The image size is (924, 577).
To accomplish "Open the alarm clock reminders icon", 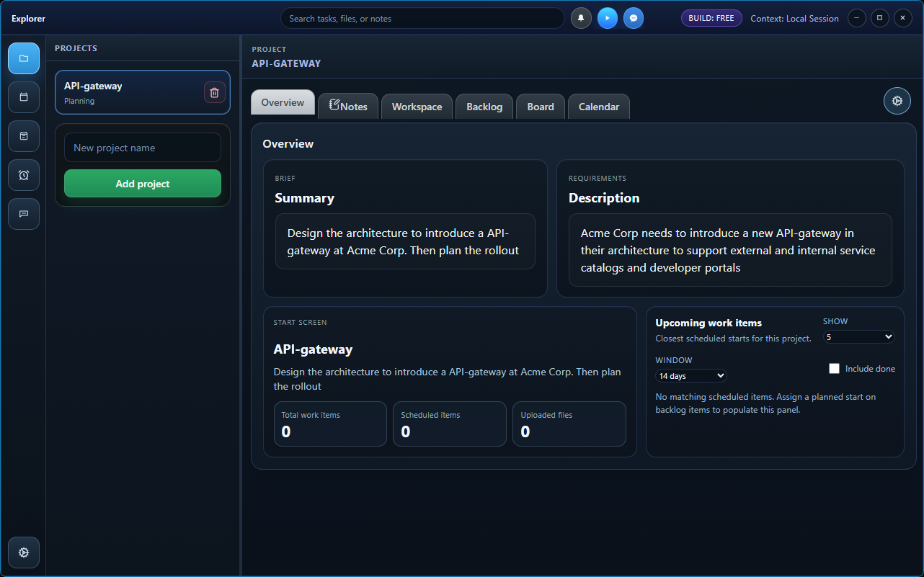I will 24,175.
